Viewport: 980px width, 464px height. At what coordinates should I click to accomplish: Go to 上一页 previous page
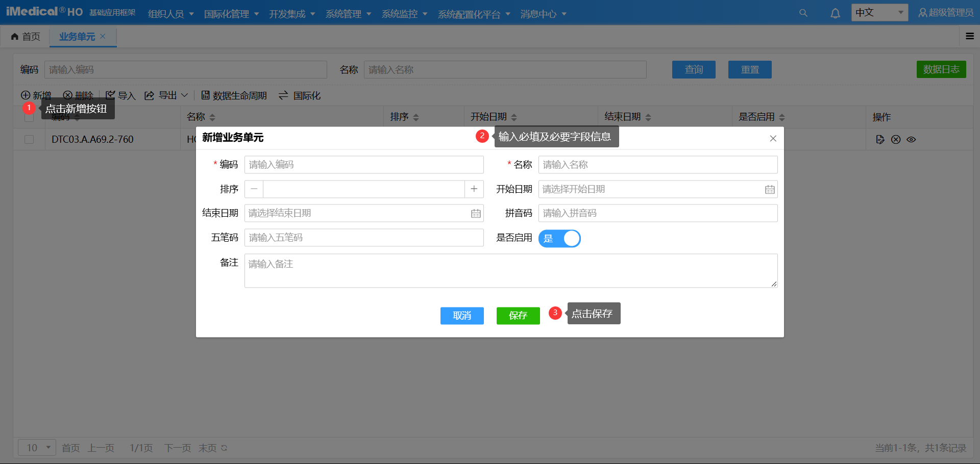tap(101, 448)
